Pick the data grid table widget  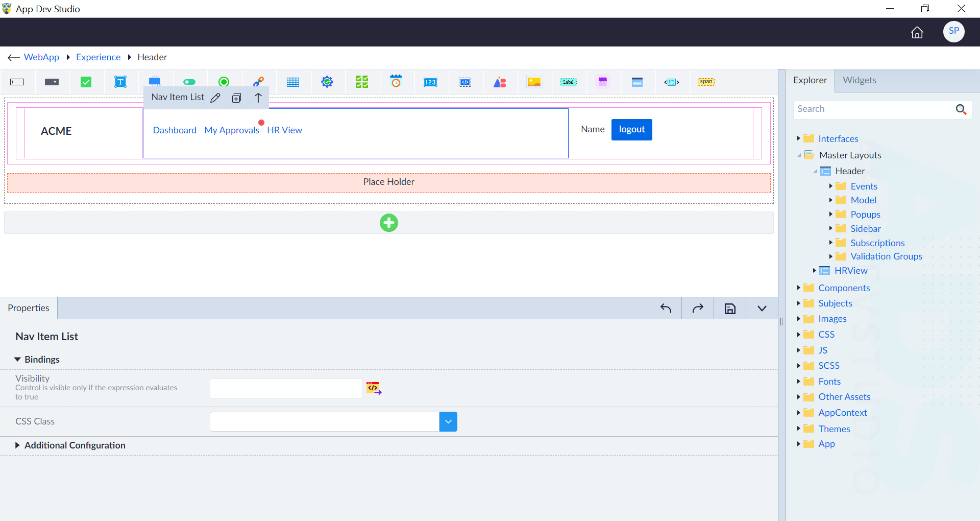point(293,82)
